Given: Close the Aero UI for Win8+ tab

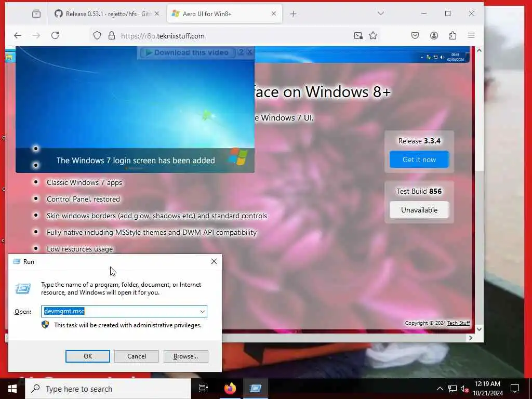Looking at the screenshot, I should 274,14.
